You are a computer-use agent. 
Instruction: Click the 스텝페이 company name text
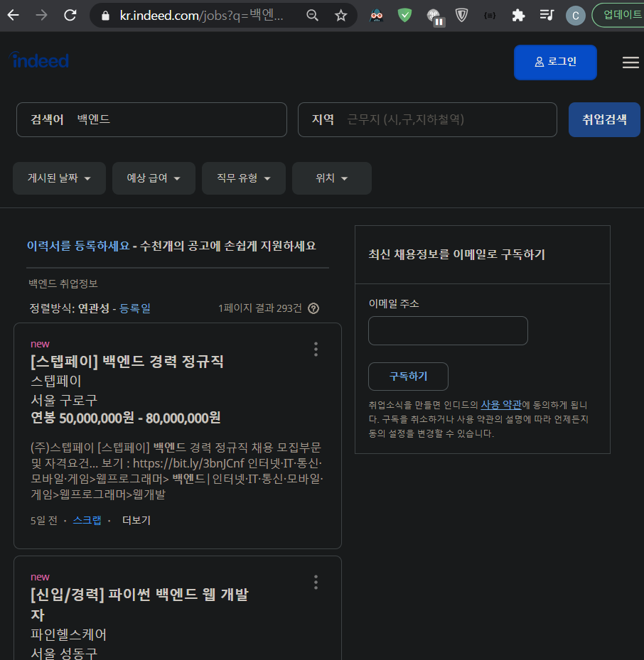pyautogui.click(x=56, y=381)
